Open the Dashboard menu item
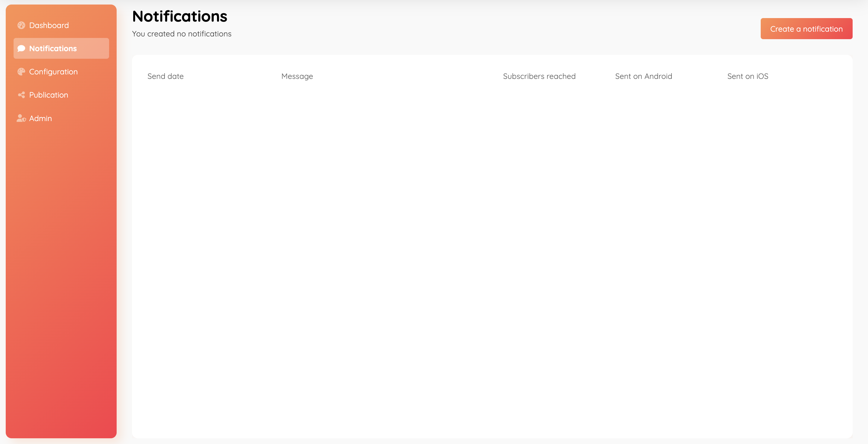Viewport: 868px width, 444px height. [x=49, y=25]
